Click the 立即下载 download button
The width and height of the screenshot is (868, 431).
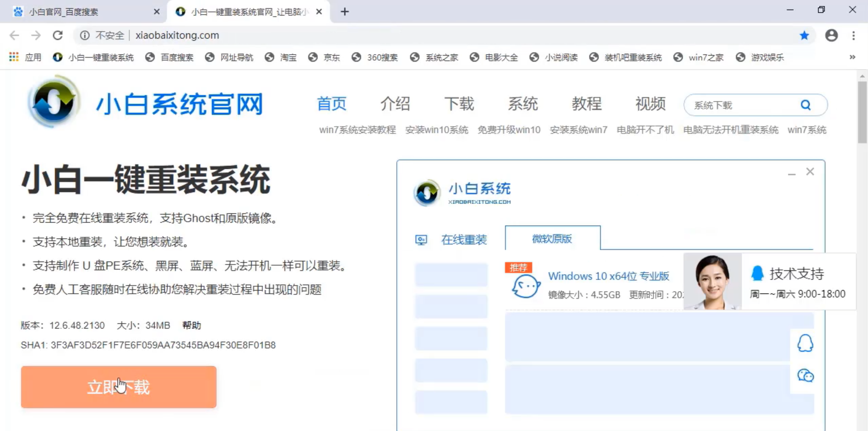(x=119, y=387)
